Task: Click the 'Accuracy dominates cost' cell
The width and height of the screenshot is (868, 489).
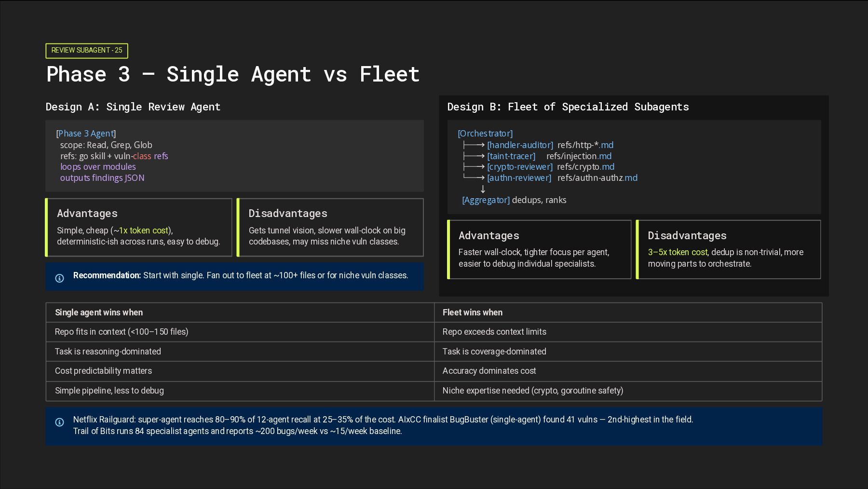Action: coord(628,371)
